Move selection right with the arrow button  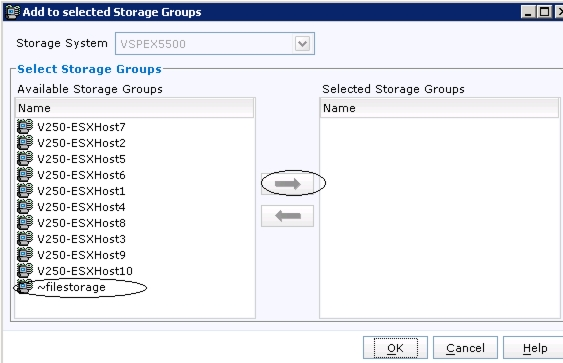point(287,184)
